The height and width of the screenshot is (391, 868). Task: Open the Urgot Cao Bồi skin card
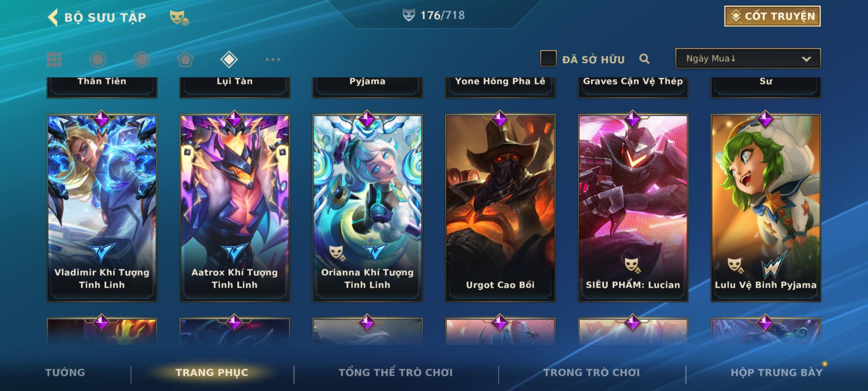tap(500, 208)
